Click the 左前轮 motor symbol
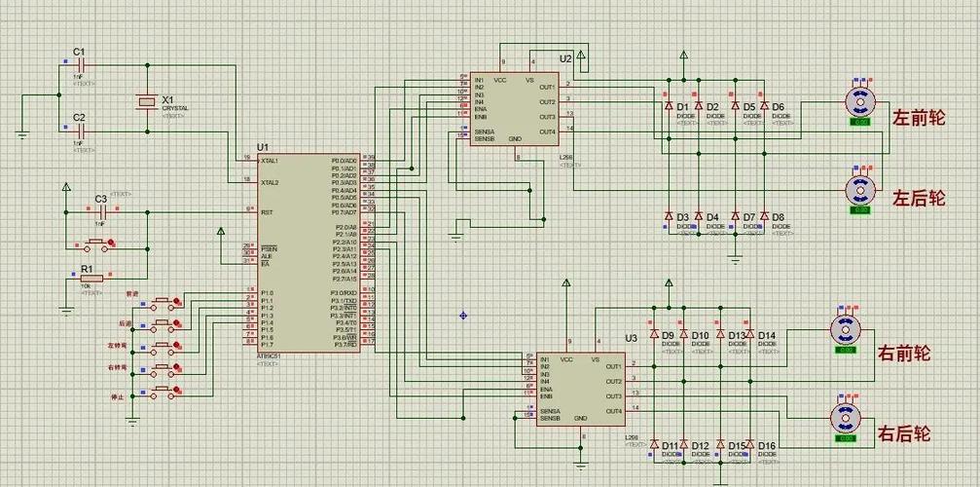This screenshot has width=980, height=487. pos(860,102)
